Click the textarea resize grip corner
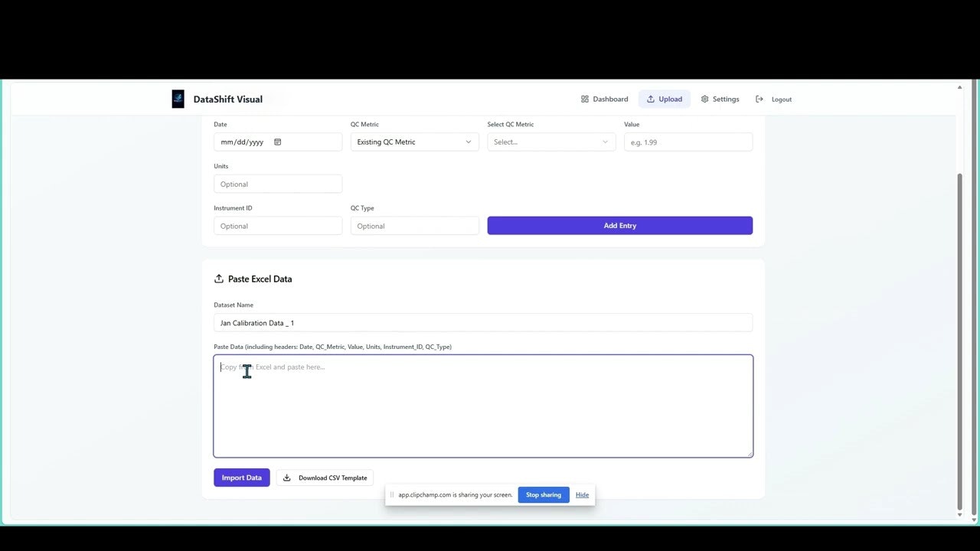 750,454
